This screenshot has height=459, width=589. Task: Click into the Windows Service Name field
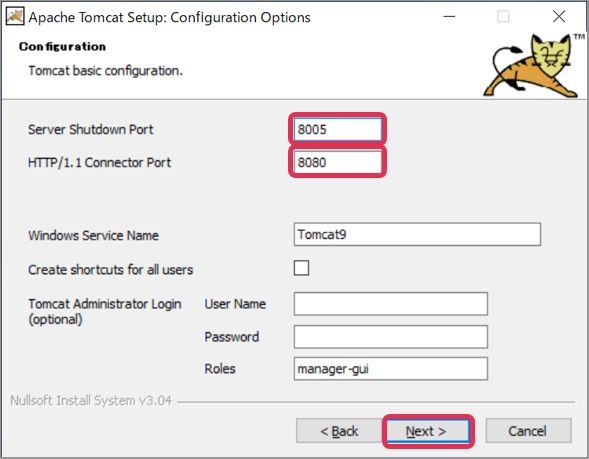pos(417,235)
